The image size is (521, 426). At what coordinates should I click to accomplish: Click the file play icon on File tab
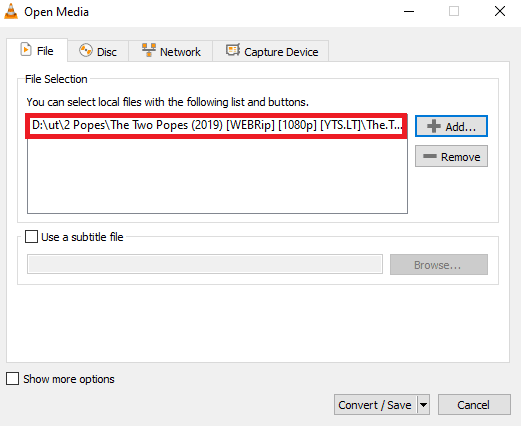point(26,49)
